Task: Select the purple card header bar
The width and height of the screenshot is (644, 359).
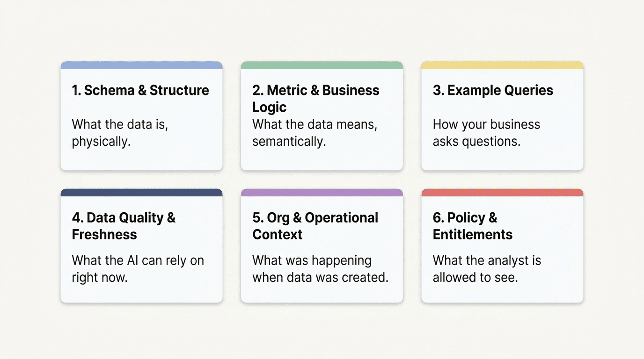Action: (x=322, y=193)
